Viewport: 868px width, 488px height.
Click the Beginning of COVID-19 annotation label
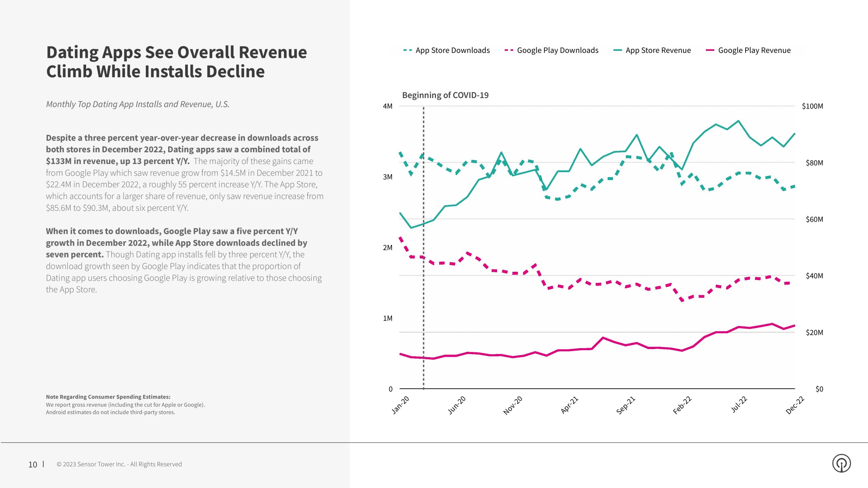[x=445, y=95]
